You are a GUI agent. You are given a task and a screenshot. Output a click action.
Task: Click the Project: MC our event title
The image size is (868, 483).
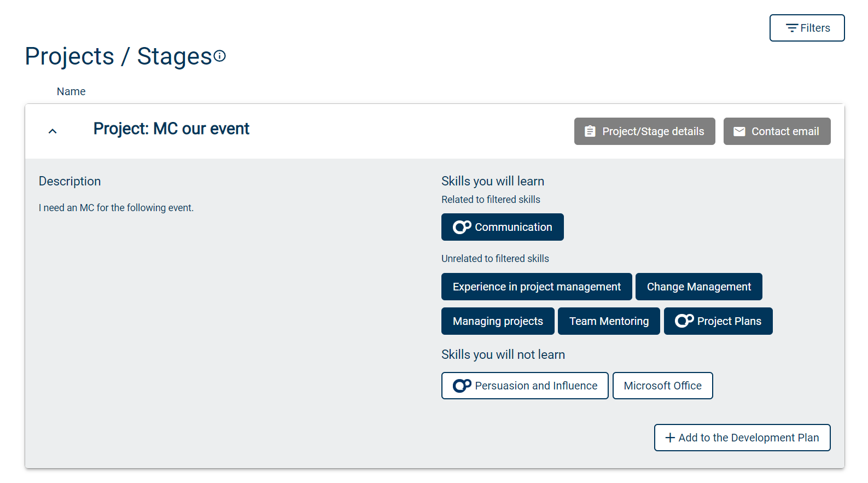tap(171, 129)
